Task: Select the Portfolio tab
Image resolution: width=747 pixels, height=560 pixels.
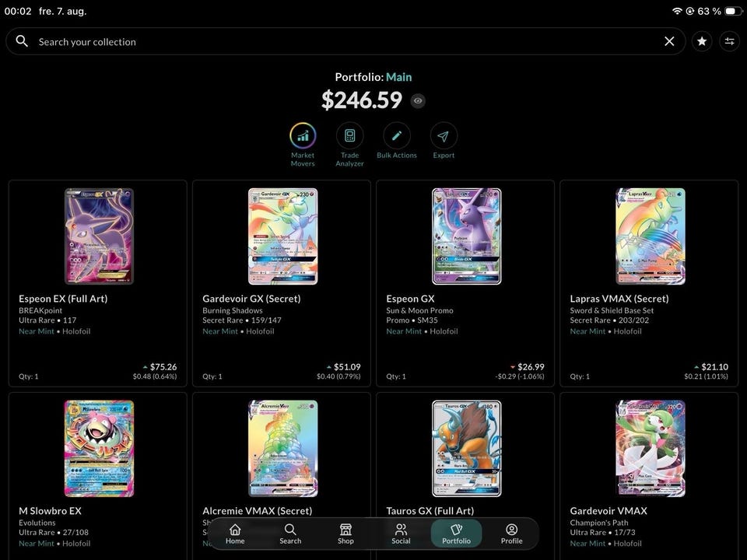Action: coord(456,534)
